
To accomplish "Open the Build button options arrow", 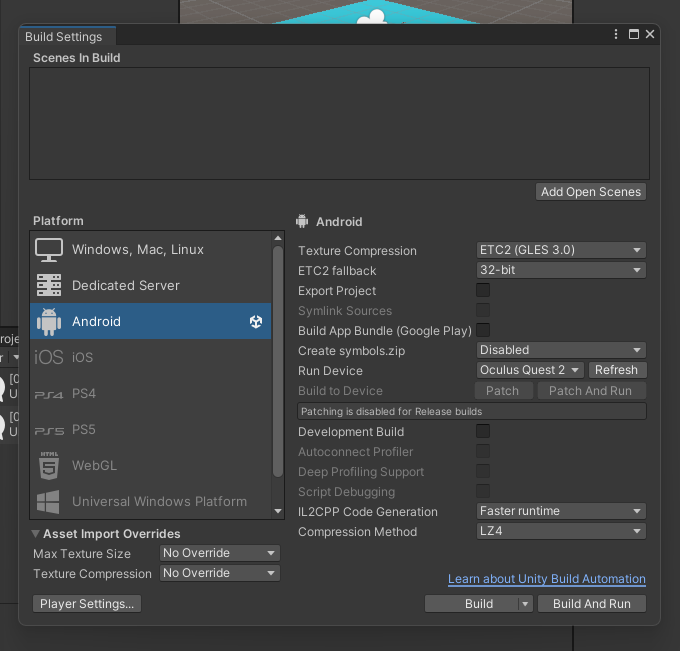I will 525,604.
